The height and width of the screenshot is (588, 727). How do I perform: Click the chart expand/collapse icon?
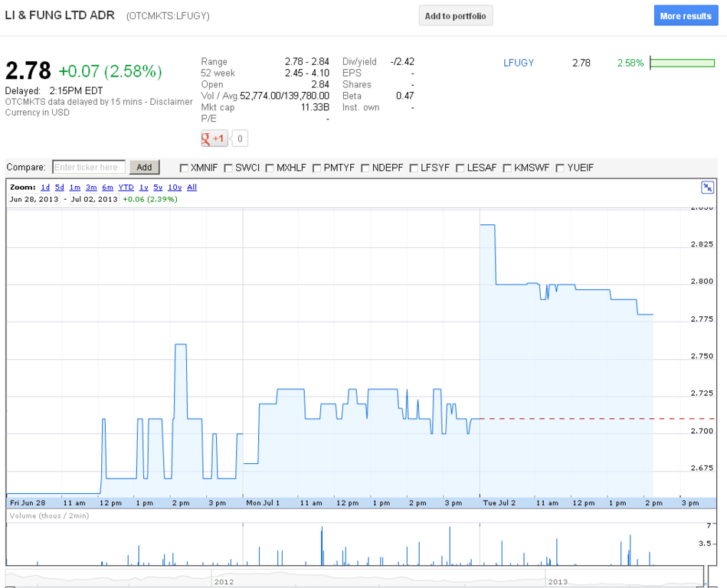(x=708, y=188)
